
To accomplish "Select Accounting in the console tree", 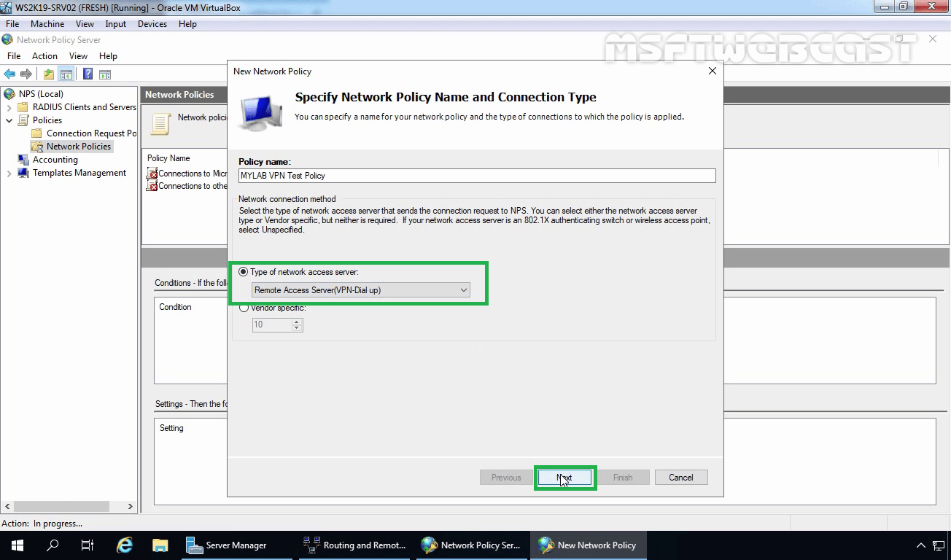I will (55, 160).
